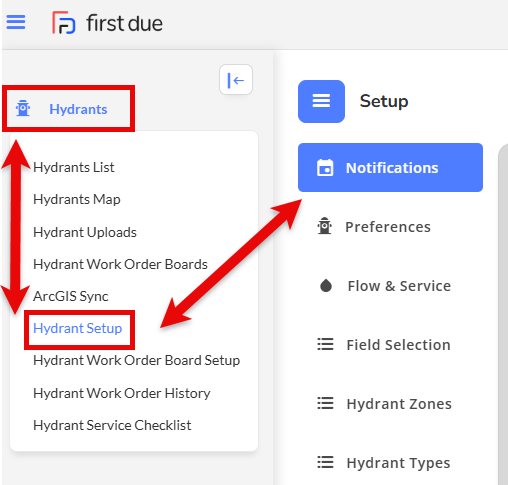Click the hydrant icon next to Preferences

(324, 226)
